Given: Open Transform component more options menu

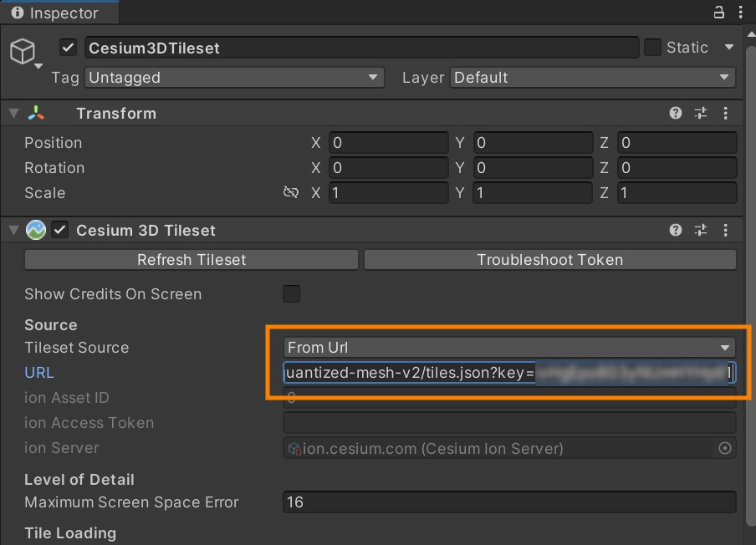Looking at the screenshot, I should pos(725,114).
